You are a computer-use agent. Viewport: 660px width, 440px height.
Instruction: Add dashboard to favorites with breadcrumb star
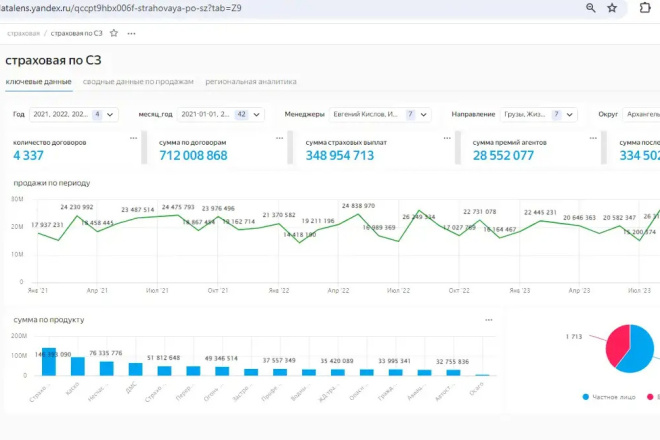114,33
